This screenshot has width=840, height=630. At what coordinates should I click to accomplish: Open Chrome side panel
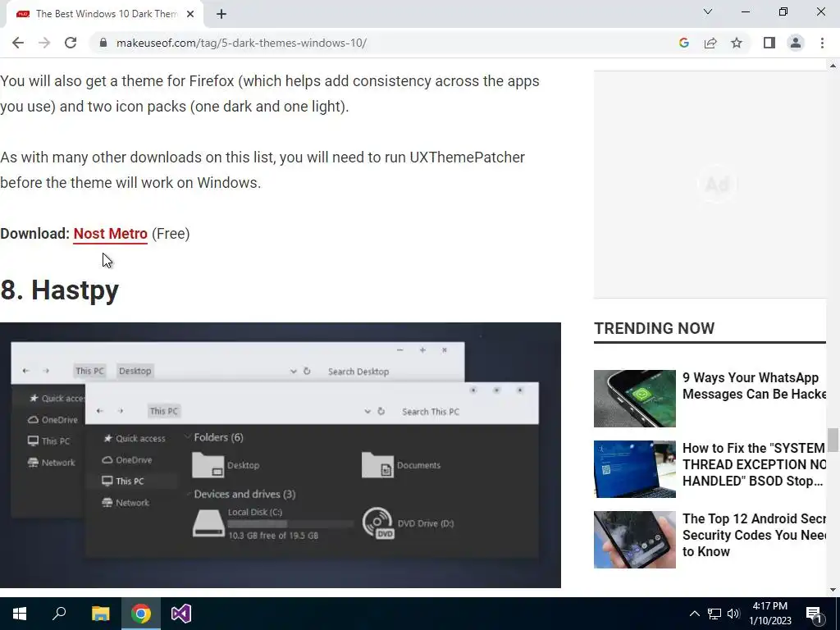point(769,43)
